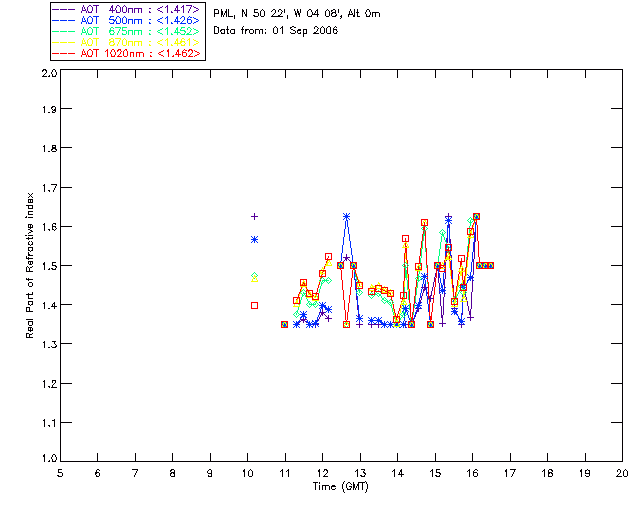
Task: Click the hour 12 label on the time axis
Action: pyautogui.click(x=322, y=473)
